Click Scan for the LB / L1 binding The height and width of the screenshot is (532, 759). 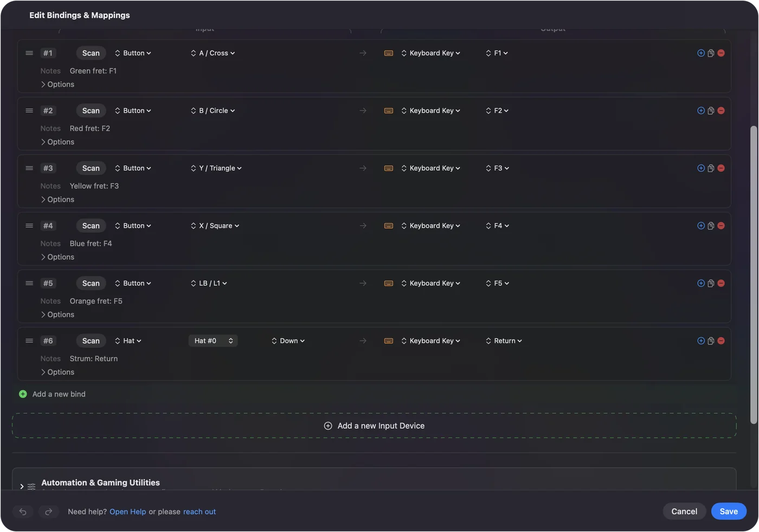click(91, 283)
